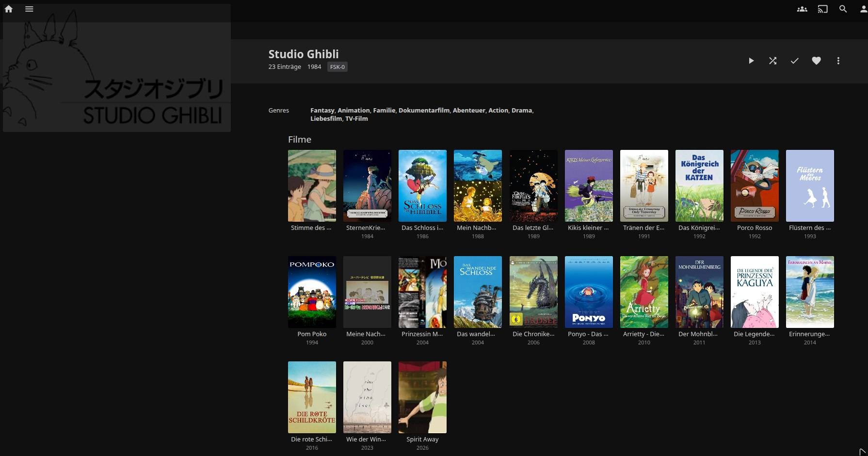Viewport: 868px width, 456px height.
Task: Play the Studio Ghibli collection
Action: click(x=751, y=61)
